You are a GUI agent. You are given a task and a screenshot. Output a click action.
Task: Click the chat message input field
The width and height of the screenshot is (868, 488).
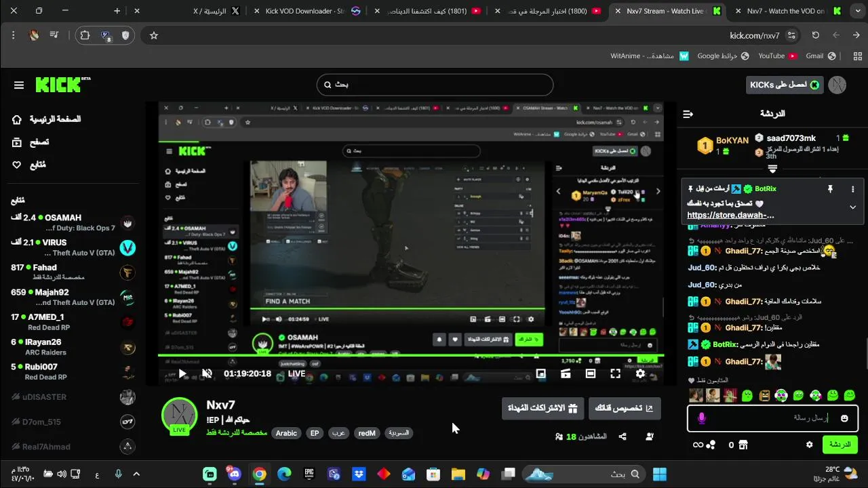pyautogui.click(x=772, y=418)
